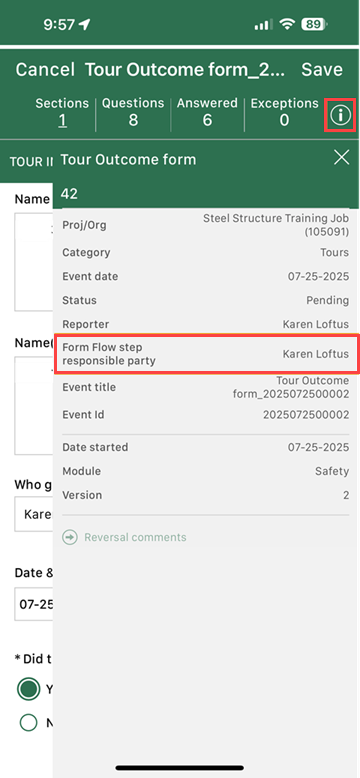Tap the battery indicator icon
This screenshot has height=778, width=360.
315,24
